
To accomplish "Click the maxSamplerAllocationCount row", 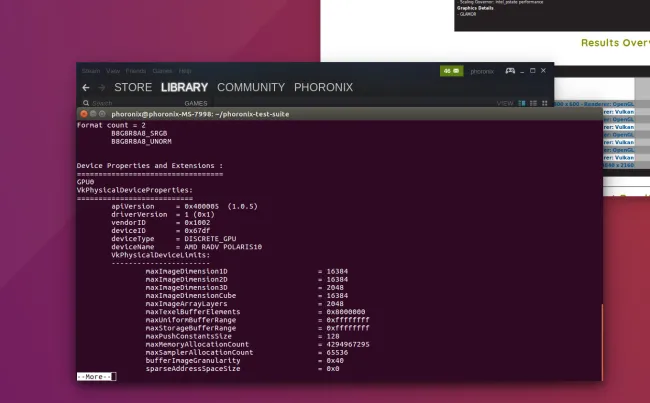I will tap(247, 352).
